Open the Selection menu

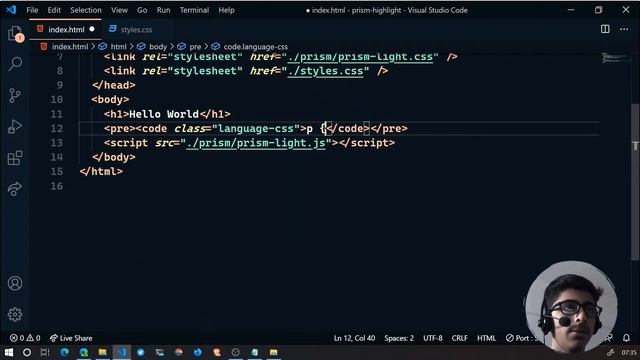click(x=86, y=10)
